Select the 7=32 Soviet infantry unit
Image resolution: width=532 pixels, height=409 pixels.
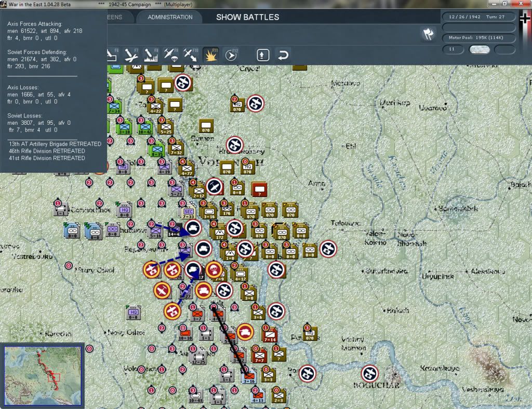(x=176, y=148)
